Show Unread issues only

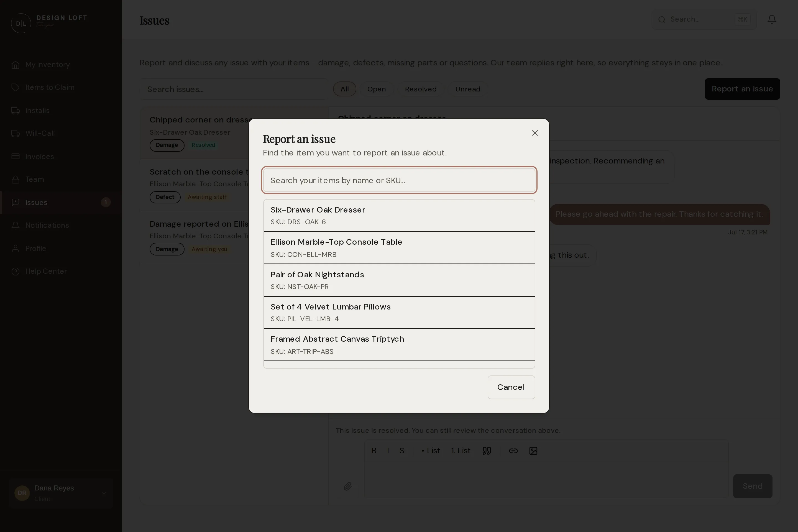pyautogui.click(x=467, y=89)
